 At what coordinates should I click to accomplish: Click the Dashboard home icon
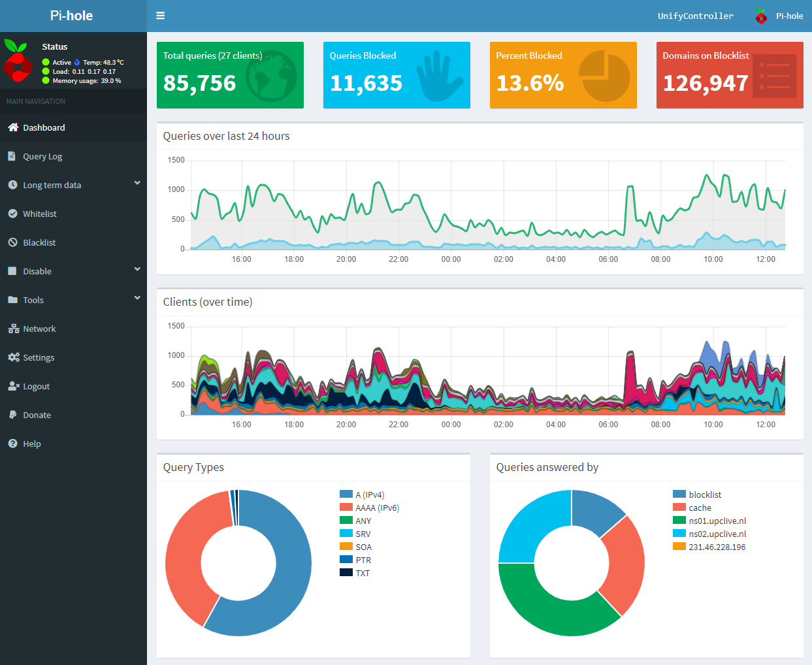click(x=13, y=127)
